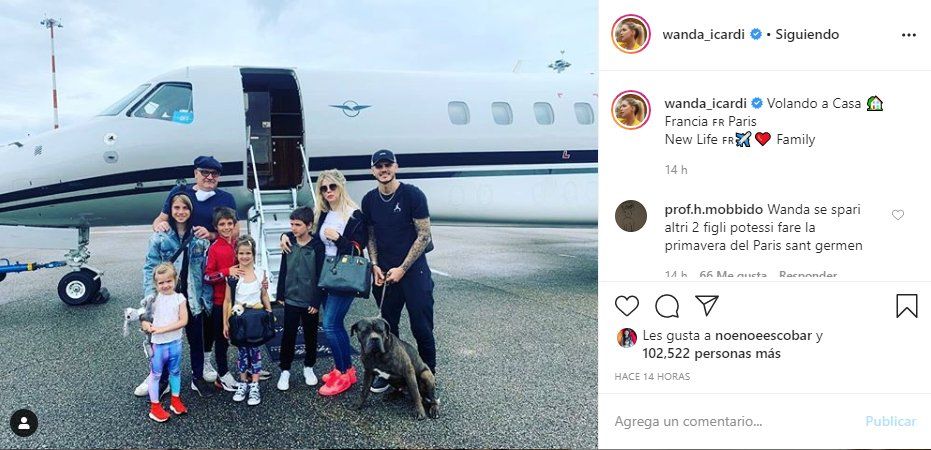Click the Siguiendo following button
The image size is (931, 450).
pyautogui.click(x=807, y=34)
